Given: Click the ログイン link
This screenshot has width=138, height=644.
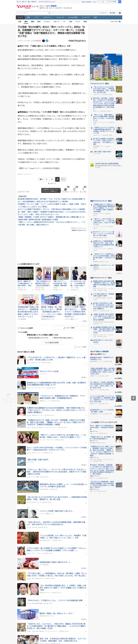Looking at the screenshot, I should click(42, 8).
